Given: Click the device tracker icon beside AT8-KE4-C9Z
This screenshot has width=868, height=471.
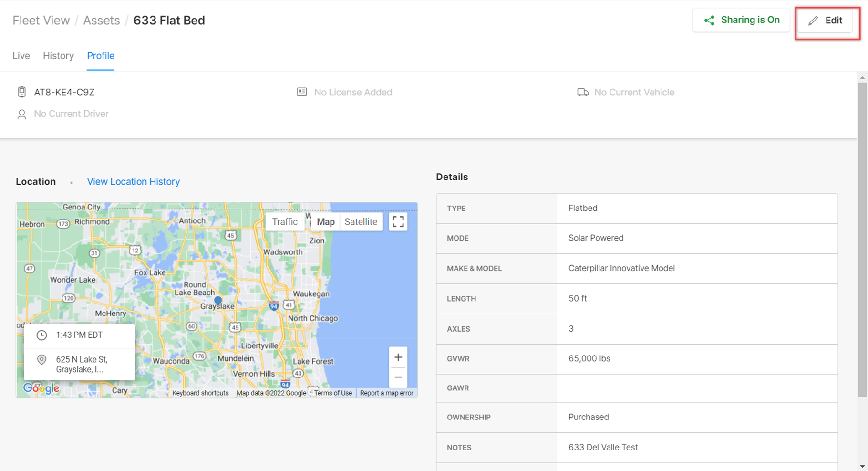Looking at the screenshot, I should 22,92.
